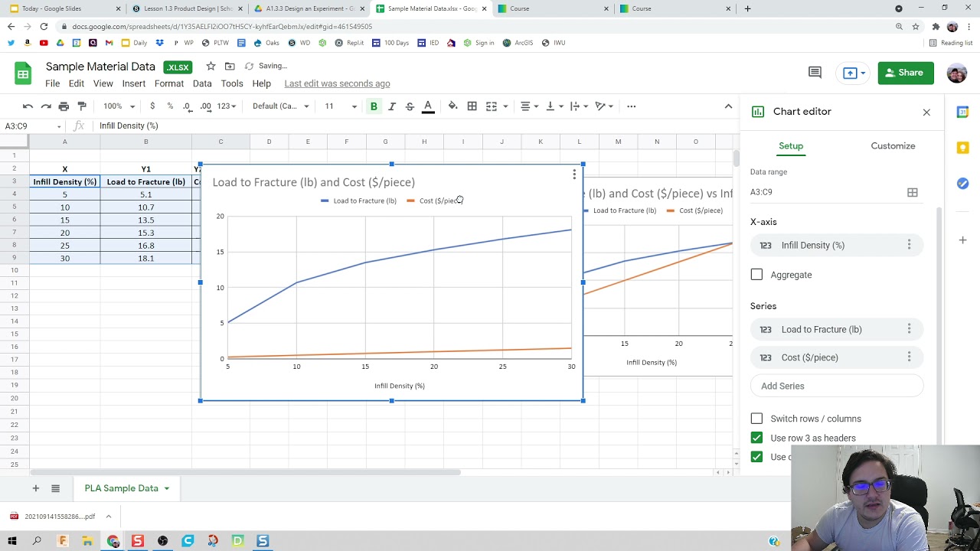Click the Move to folder icon
Screen dimensions: 980x551
[x=229, y=67]
